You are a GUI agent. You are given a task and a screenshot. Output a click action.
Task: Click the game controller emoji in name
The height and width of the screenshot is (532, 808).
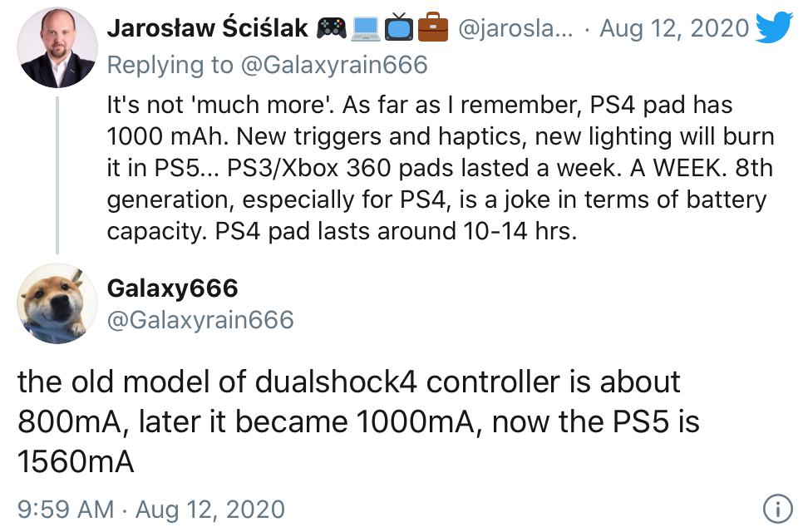(x=332, y=28)
